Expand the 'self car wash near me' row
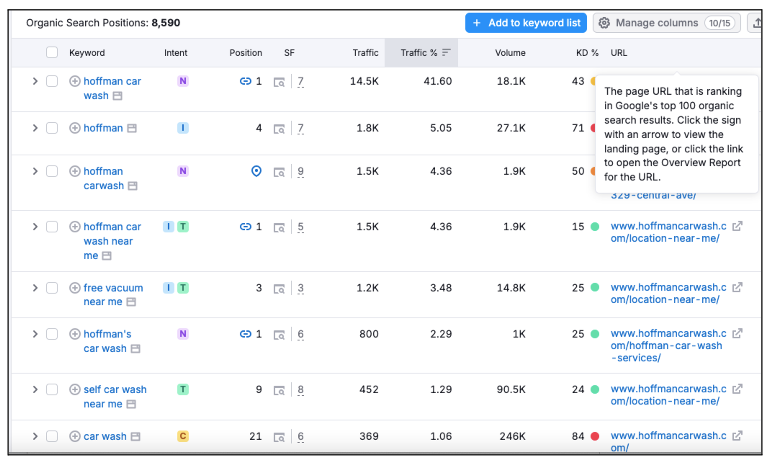 (x=34, y=390)
